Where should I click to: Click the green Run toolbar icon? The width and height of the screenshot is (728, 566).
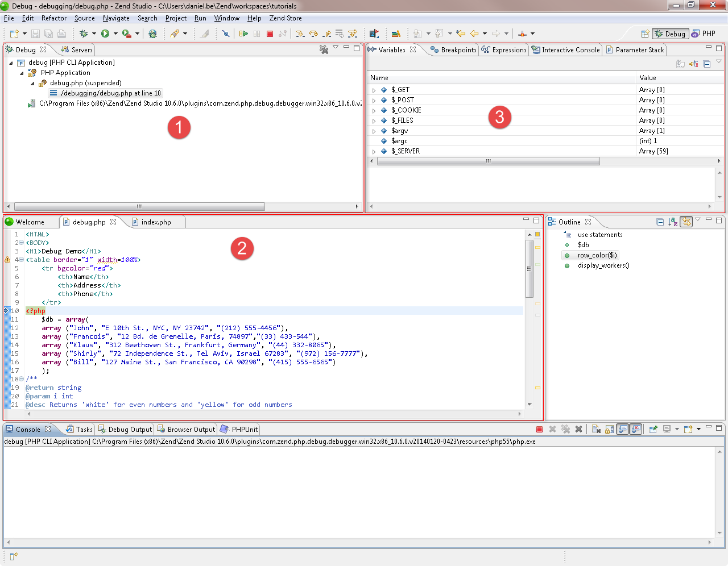click(105, 34)
